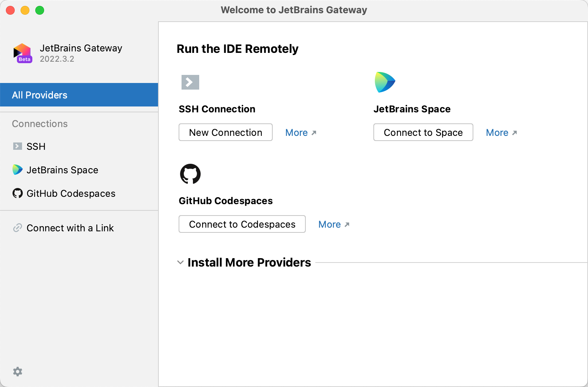This screenshot has height=387, width=588.
Task: Collapse the Install More Providers section
Action: 180,263
